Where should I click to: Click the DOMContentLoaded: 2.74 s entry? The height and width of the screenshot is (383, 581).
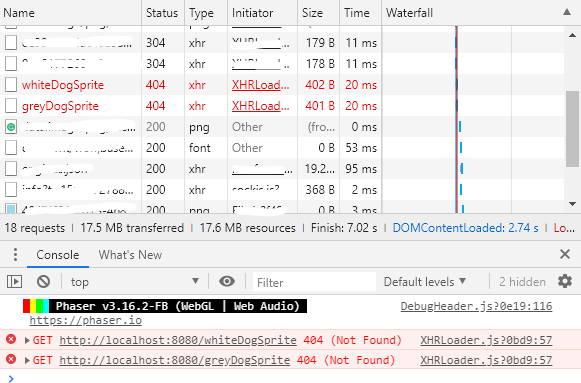pos(465,228)
